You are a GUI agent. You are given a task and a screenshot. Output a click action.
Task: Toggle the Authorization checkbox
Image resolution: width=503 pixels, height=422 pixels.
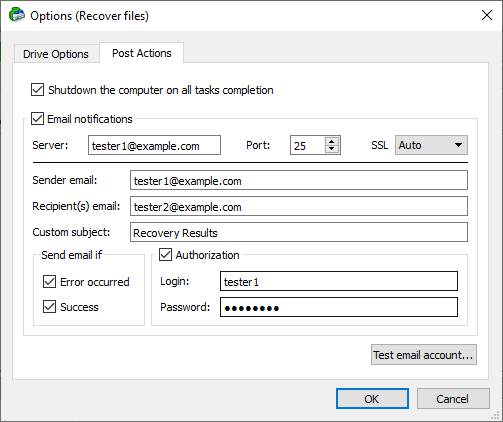click(x=165, y=255)
